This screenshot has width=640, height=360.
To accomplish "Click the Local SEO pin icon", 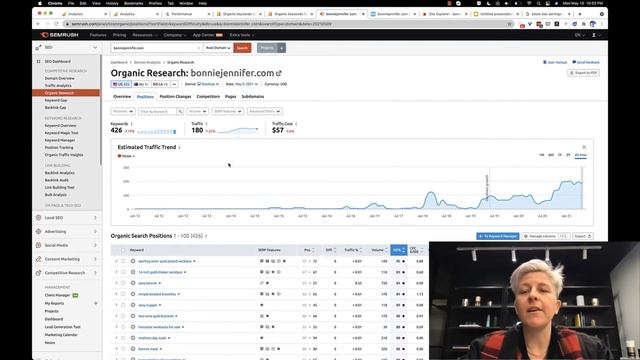I will [x=38, y=218].
